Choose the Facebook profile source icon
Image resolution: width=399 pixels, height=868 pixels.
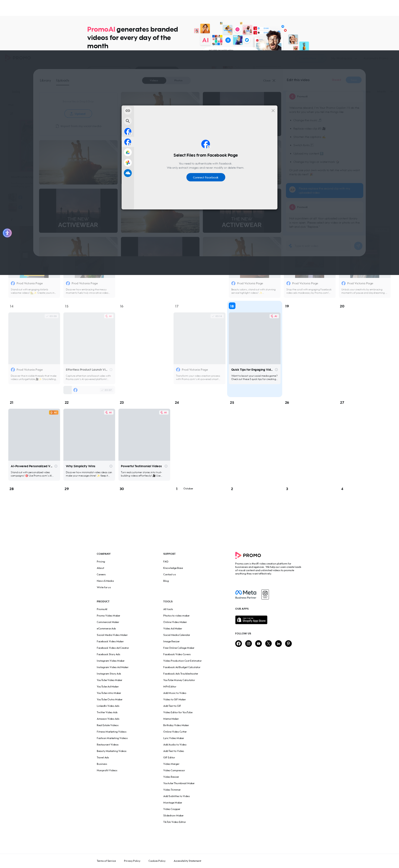point(128,131)
